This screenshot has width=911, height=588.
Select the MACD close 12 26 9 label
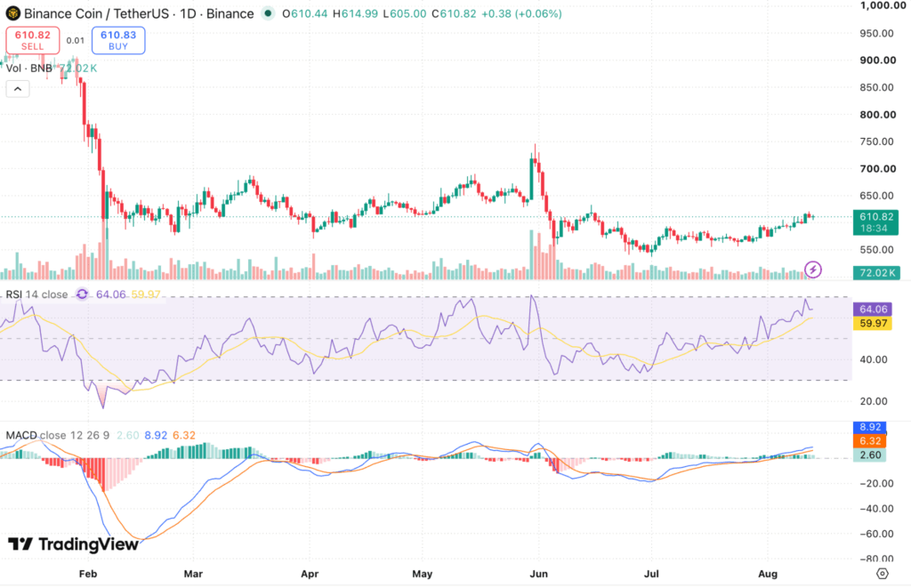(58, 435)
